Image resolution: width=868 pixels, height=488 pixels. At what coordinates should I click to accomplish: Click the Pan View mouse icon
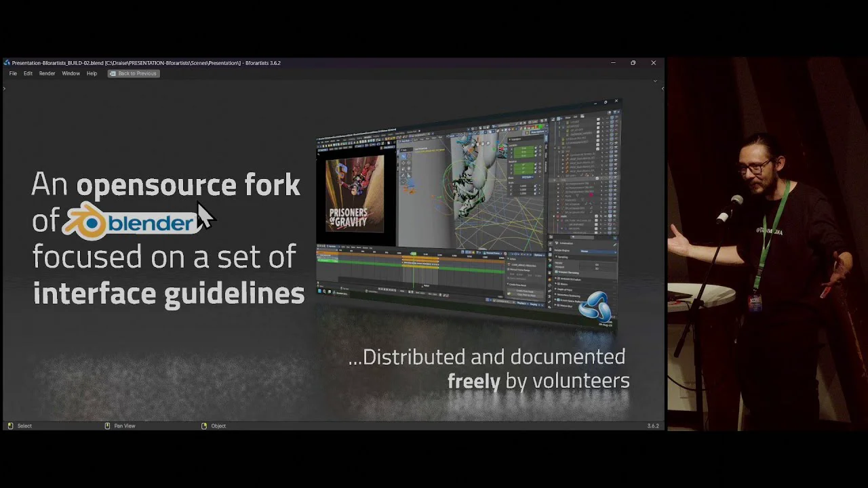pyautogui.click(x=107, y=426)
